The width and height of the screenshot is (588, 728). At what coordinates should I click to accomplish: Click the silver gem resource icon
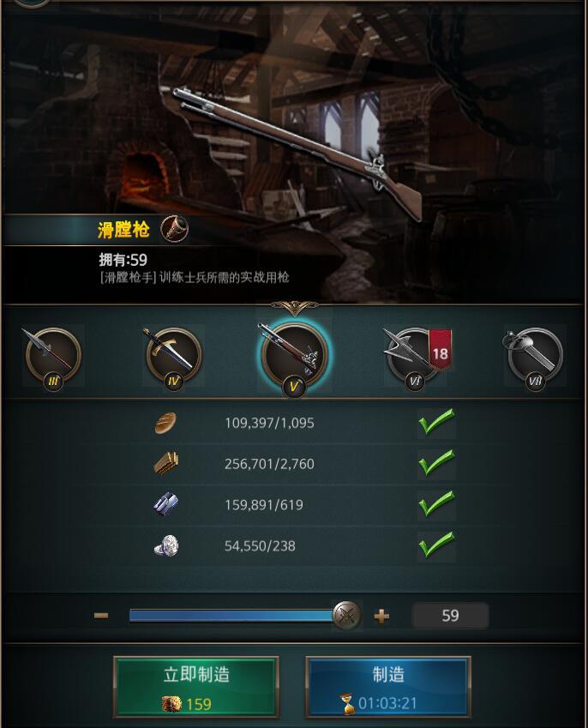(166, 545)
